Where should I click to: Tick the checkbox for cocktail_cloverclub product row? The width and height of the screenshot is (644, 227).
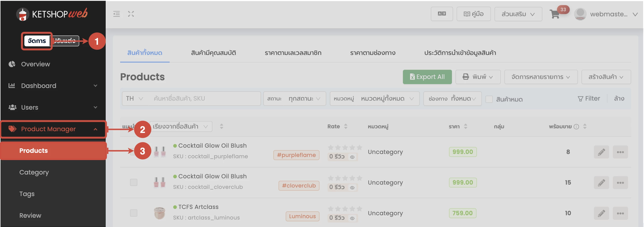134,182
